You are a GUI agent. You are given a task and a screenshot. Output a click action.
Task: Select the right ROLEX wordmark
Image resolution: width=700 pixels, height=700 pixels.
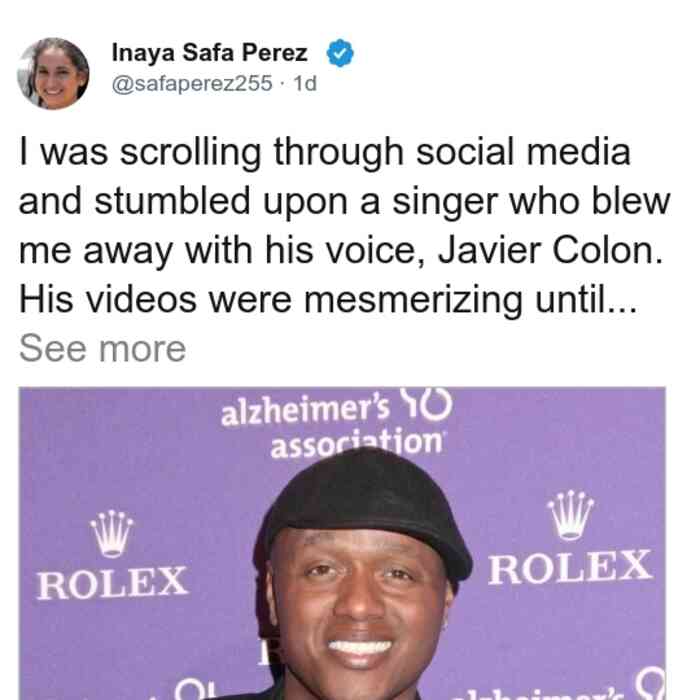point(570,567)
